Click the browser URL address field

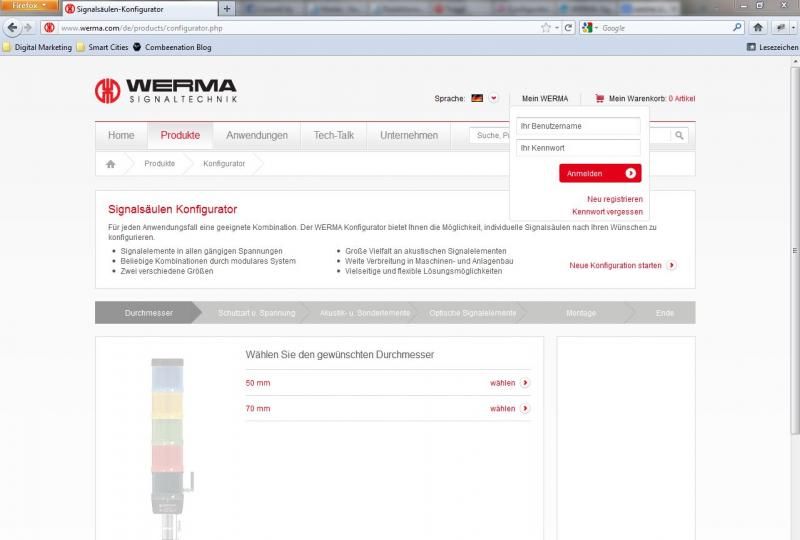298,28
